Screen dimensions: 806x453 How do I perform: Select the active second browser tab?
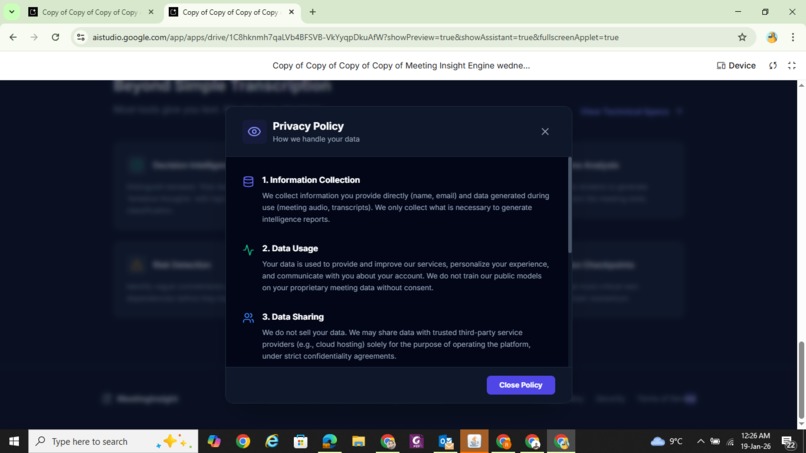coord(230,12)
